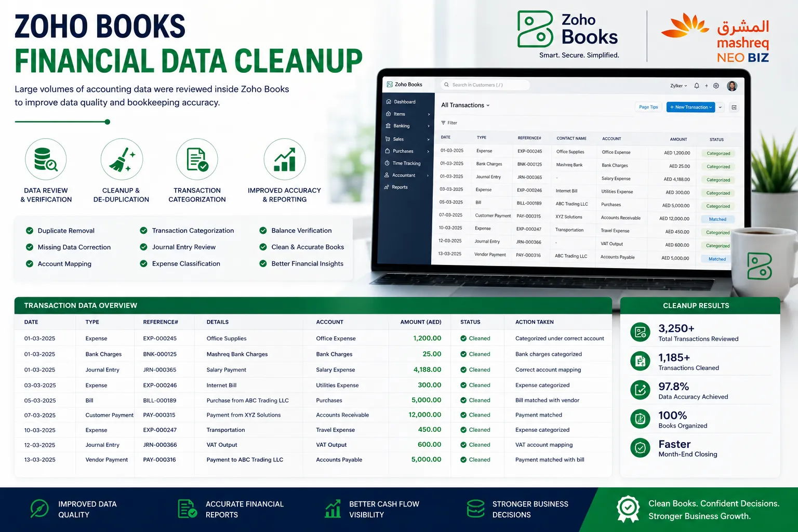Click the Improved Accuracy & Reporting chart icon
Viewport: 798px width, 532px height.
click(285, 159)
